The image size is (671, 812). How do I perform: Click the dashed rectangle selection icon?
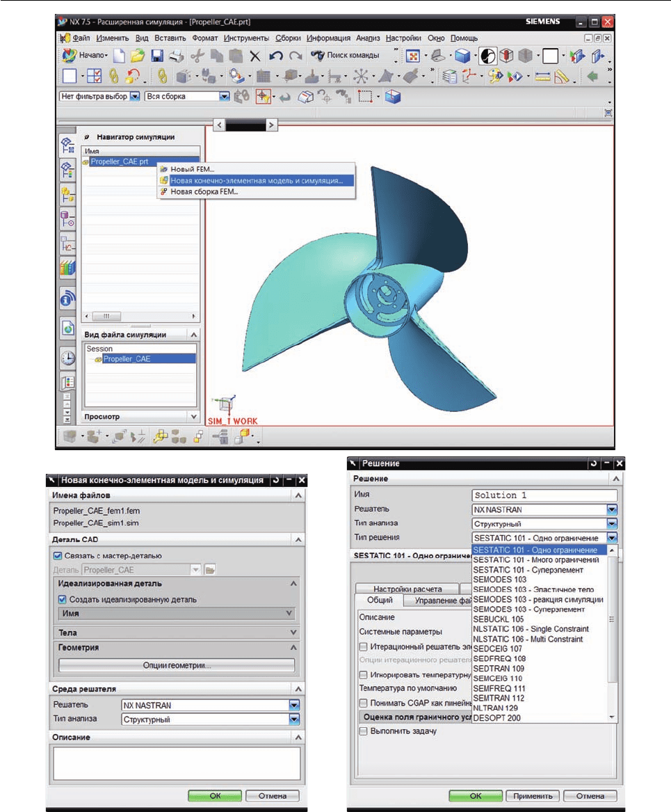click(365, 97)
